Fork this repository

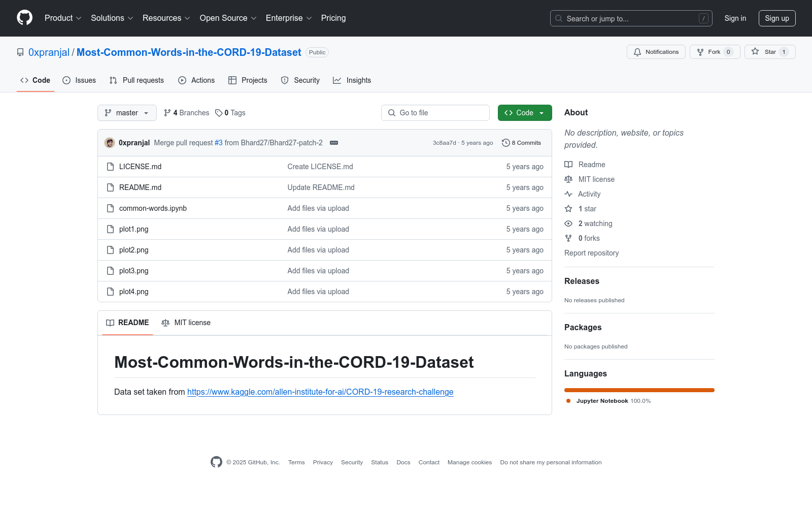(x=715, y=52)
